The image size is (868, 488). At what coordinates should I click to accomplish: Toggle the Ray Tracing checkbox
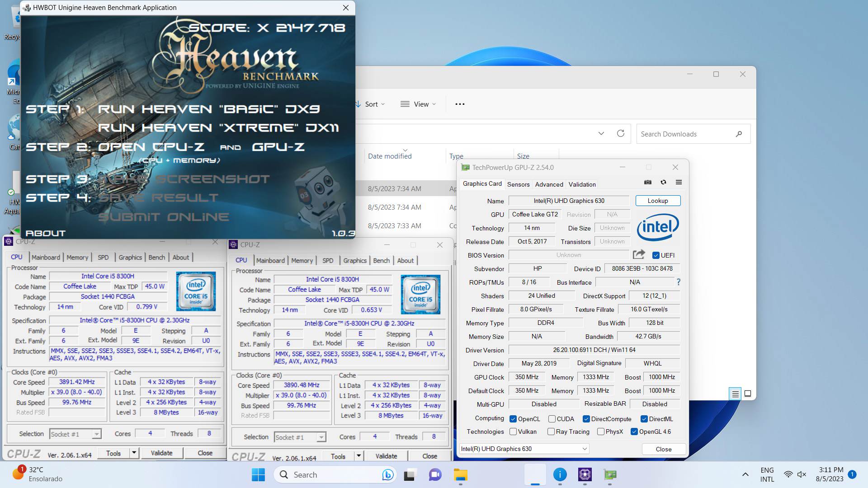[551, 432]
